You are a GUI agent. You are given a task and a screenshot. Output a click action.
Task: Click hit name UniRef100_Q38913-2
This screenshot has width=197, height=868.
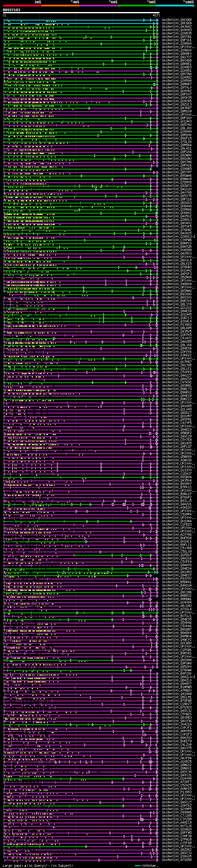pyautogui.click(x=179, y=236)
